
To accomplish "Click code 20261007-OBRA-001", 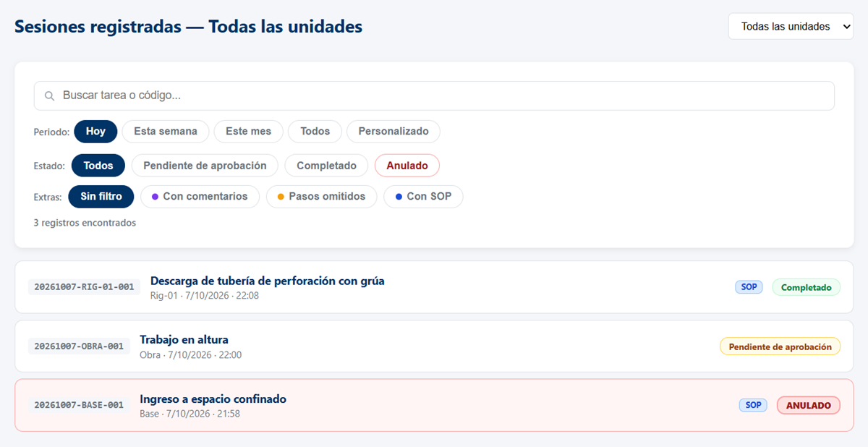I will coord(79,346).
